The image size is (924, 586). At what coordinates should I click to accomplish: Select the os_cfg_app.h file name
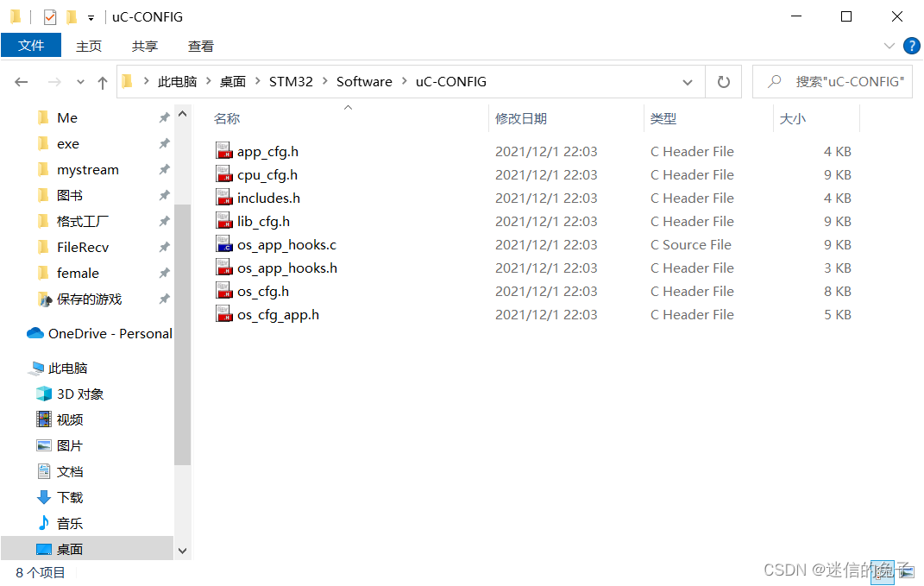click(278, 315)
